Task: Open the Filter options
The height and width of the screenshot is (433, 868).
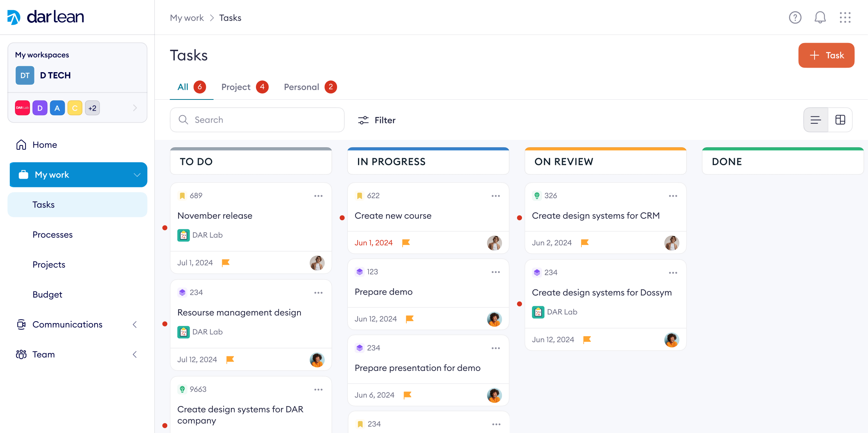Action: (x=377, y=120)
